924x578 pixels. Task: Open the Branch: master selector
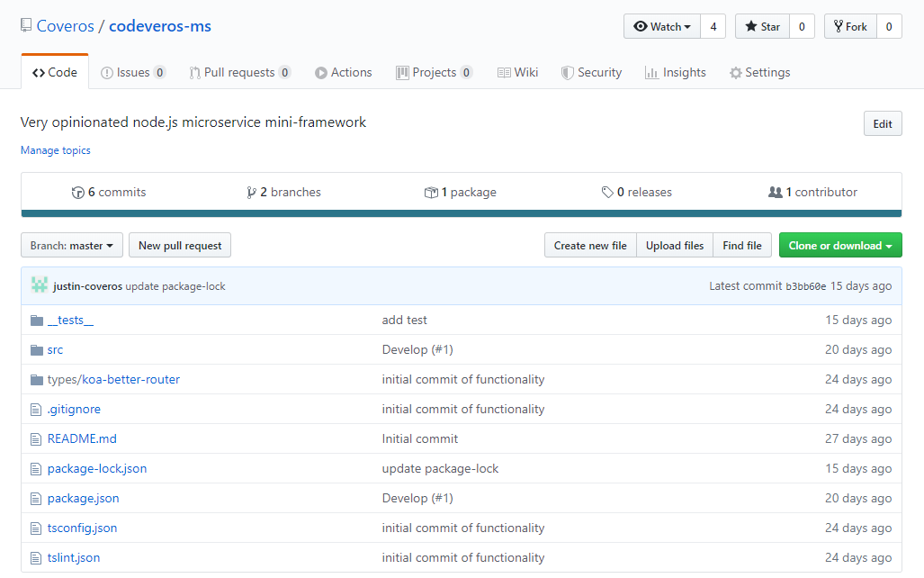[72, 246]
